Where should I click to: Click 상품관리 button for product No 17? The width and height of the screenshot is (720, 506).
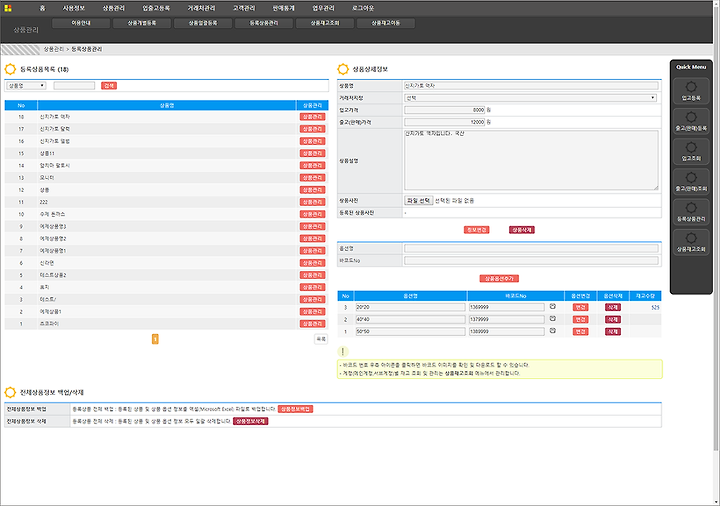(312, 129)
